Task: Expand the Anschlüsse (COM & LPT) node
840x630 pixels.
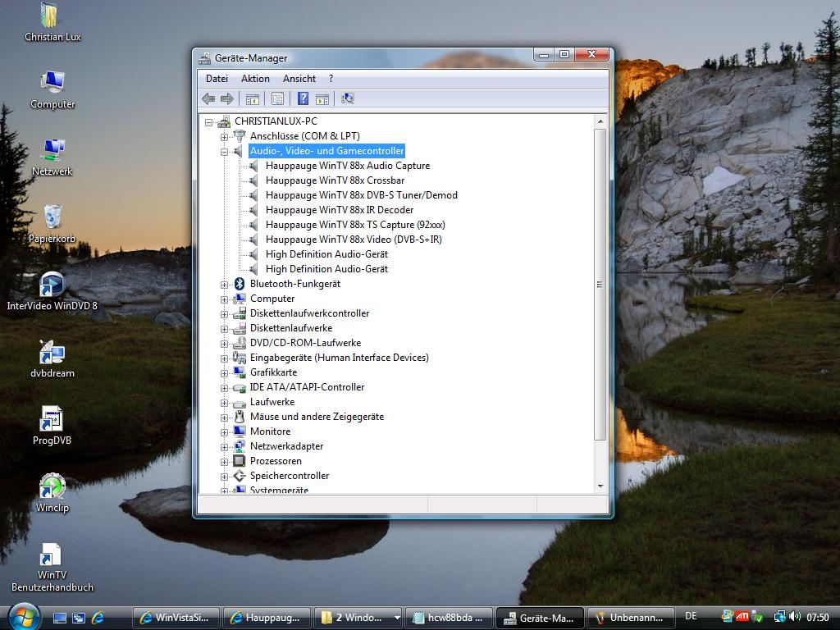Action: pos(224,137)
